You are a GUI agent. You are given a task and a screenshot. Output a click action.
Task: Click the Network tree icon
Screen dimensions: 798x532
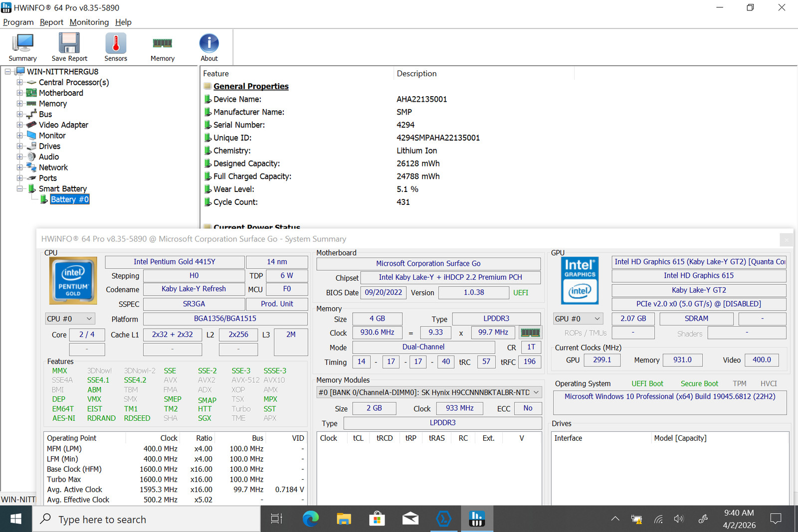pyautogui.click(x=31, y=168)
